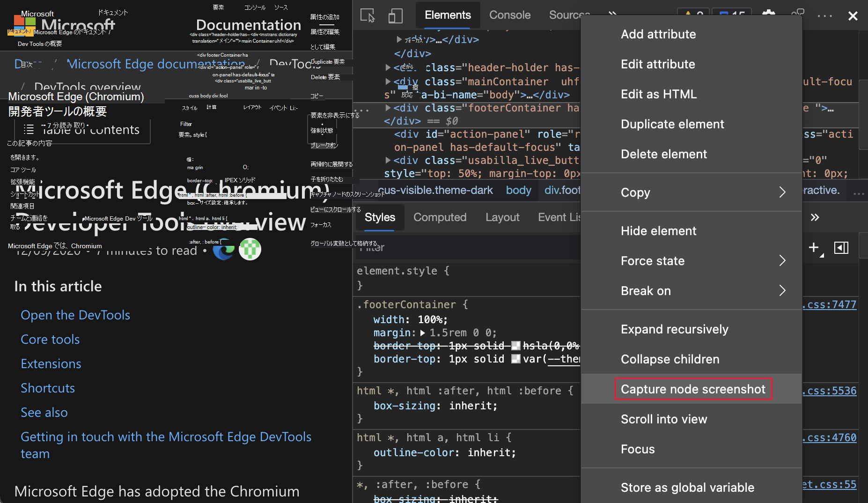Open the DevTools three-dots customize menu
This screenshot has height=503, width=868.
click(x=824, y=16)
